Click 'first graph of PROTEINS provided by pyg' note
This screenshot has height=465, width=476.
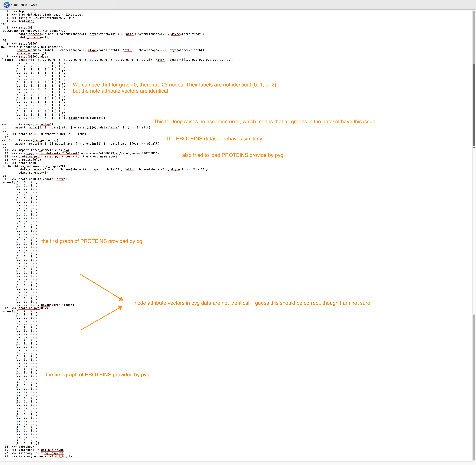point(97,375)
